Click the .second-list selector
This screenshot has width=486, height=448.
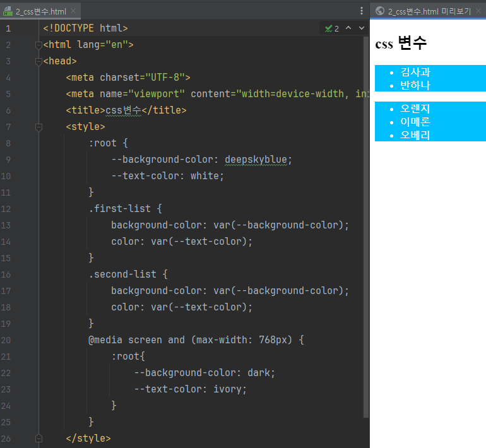(x=122, y=274)
